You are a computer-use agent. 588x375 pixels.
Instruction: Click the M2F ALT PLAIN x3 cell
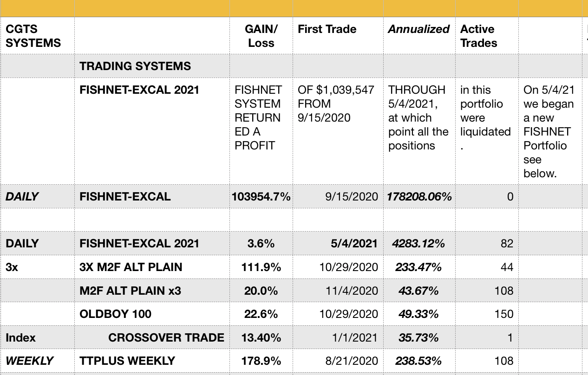point(152,291)
